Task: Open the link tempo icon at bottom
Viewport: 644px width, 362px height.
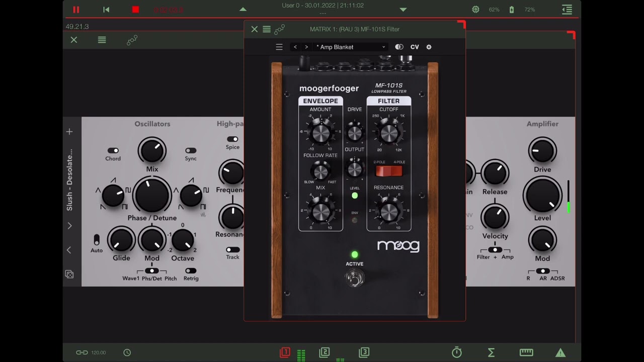Action: coord(82,352)
